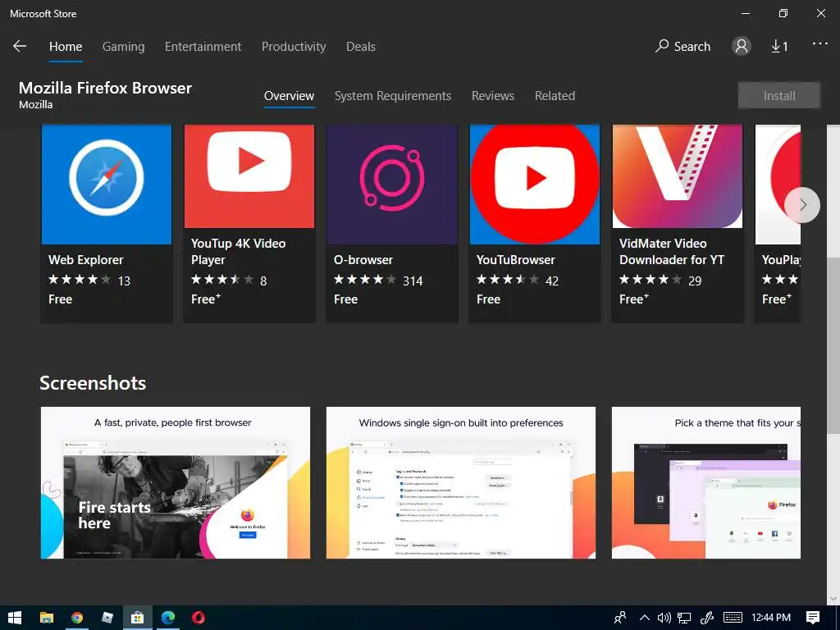Click the Install button
This screenshot has width=840, height=630.
point(779,96)
